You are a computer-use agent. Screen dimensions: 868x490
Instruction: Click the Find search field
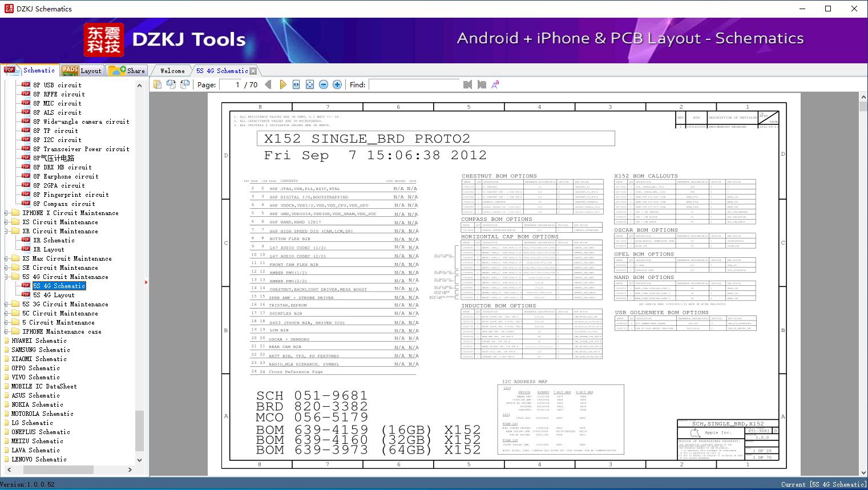point(414,84)
